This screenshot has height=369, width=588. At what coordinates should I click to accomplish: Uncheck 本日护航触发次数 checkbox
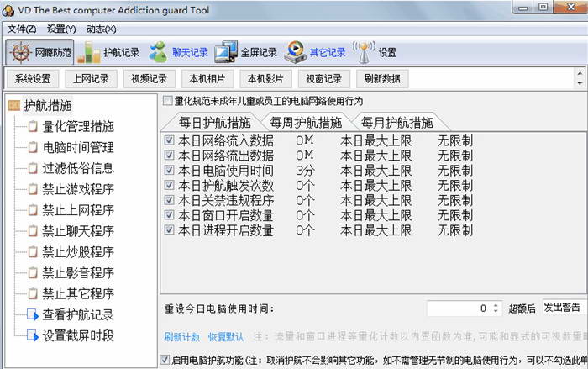[169, 186]
